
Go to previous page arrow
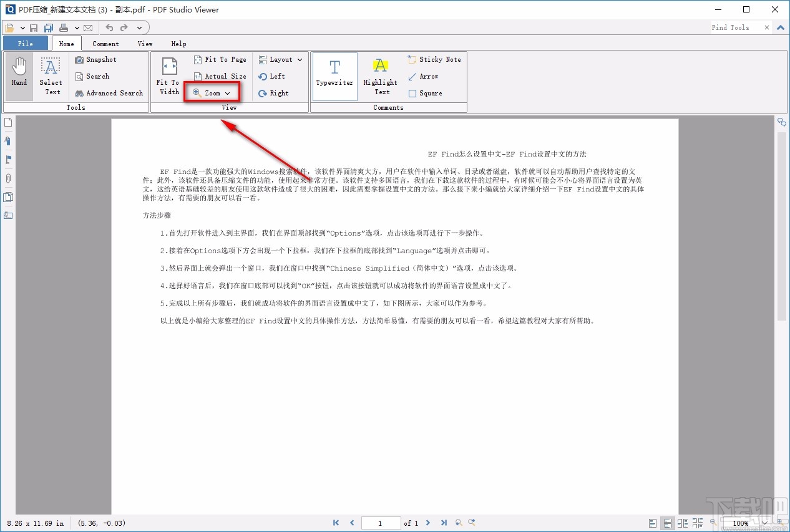pyautogui.click(x=352, y=523)
